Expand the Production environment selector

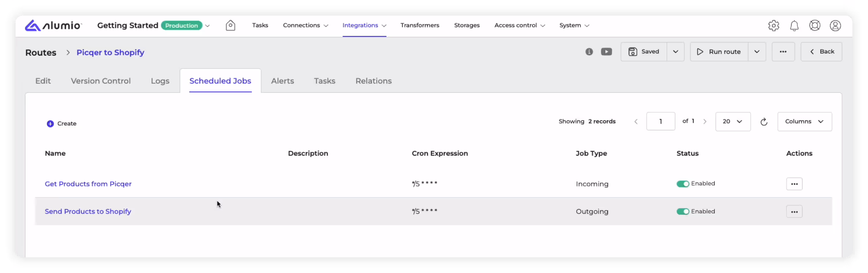(207, 26)
